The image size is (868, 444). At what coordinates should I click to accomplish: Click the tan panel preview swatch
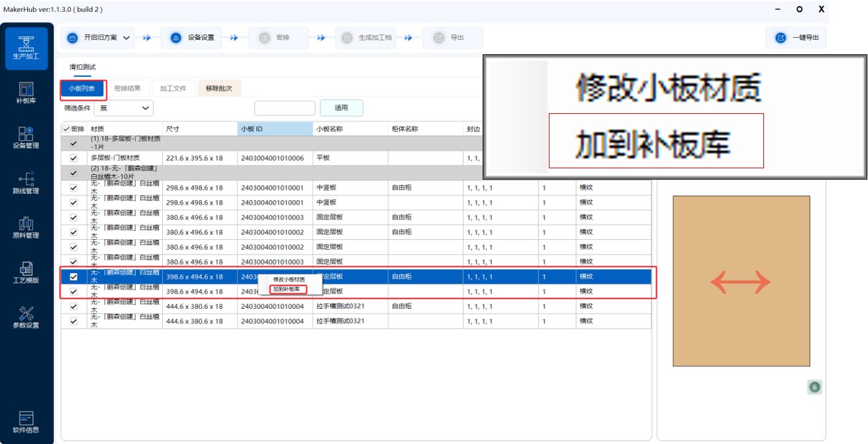coord(741,281)
